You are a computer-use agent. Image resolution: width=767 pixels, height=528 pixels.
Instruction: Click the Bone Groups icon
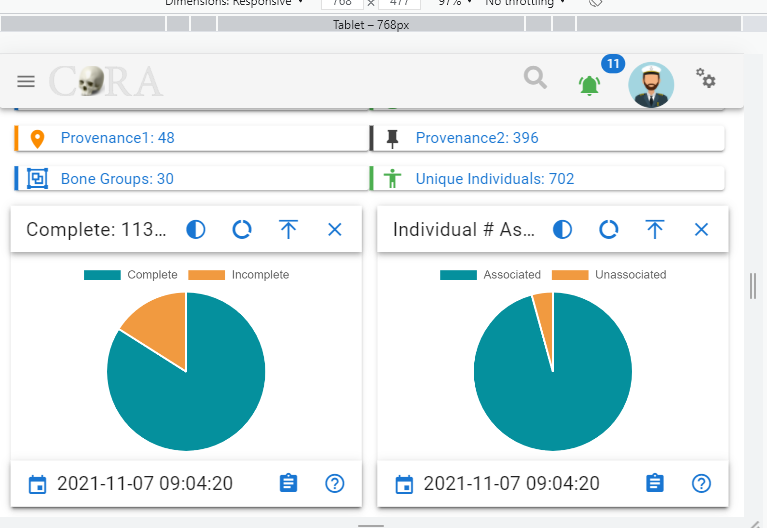(x=37, y=179)
